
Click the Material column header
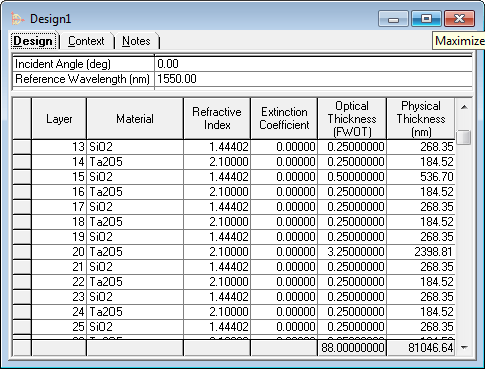click(135, 119)
